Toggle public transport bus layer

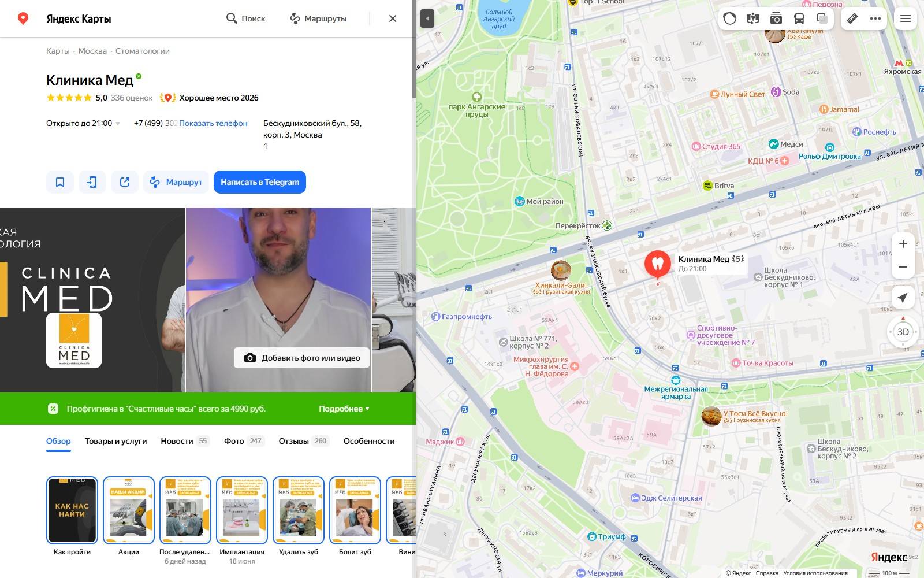(799, 18)
